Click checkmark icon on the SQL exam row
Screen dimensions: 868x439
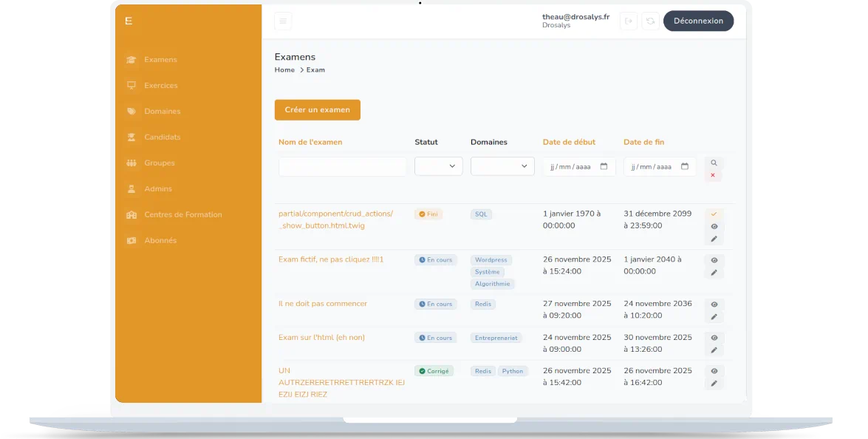[x=714, y=214]
